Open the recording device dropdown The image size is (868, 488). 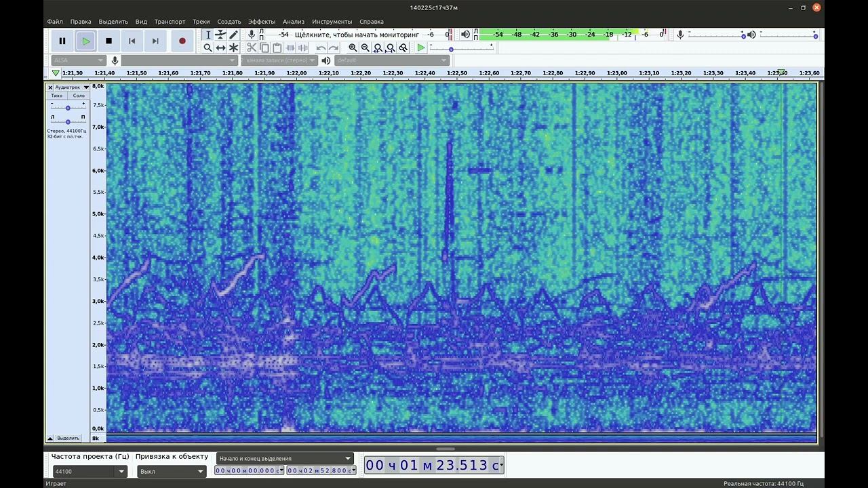tap(180, 60)
